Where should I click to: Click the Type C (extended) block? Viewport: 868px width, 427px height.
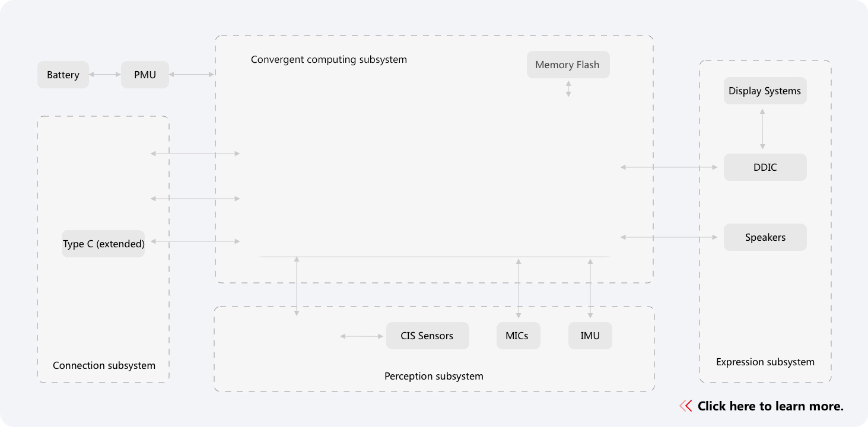(x=103, y=244)
